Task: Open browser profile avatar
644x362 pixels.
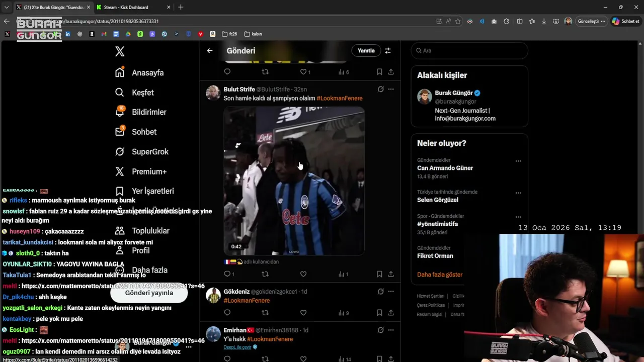Action: tap(568, 21)
